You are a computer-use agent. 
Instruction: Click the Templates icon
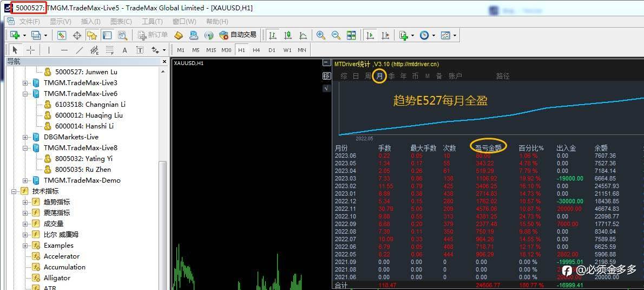445,35
